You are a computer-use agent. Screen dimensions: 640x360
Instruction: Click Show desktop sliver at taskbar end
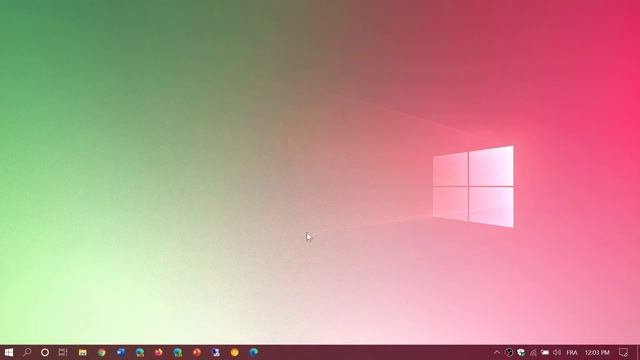(x=638, y=352)
